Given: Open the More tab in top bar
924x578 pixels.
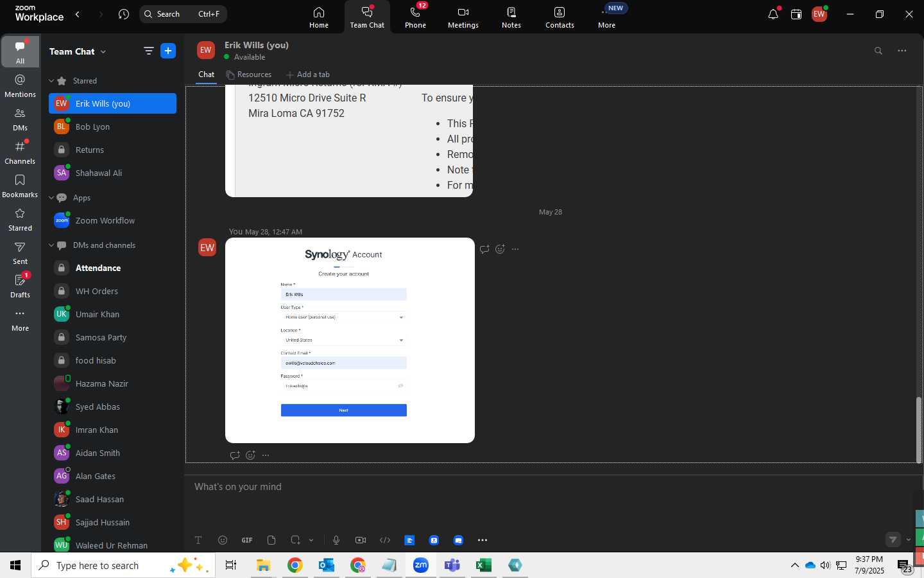Looking at the screenshot, I should [607, 17].
